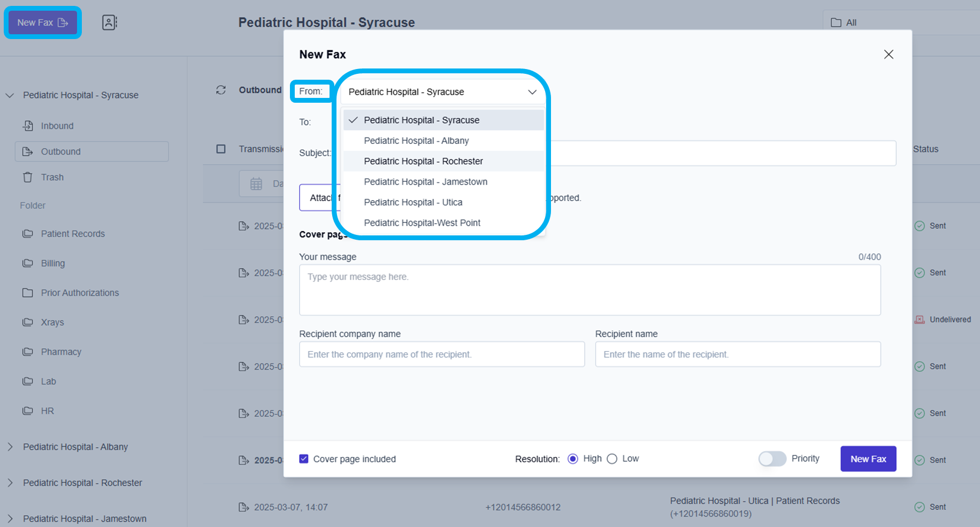Click the Pharmacy folder icon
Screen dimensions: 980x527
coord(28,352)
